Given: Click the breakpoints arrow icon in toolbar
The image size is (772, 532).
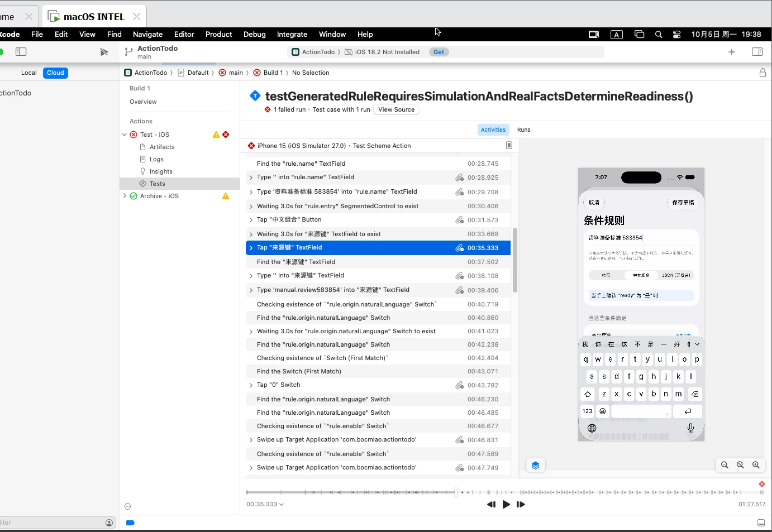Looking at the screenshot, I should [104, 52].
